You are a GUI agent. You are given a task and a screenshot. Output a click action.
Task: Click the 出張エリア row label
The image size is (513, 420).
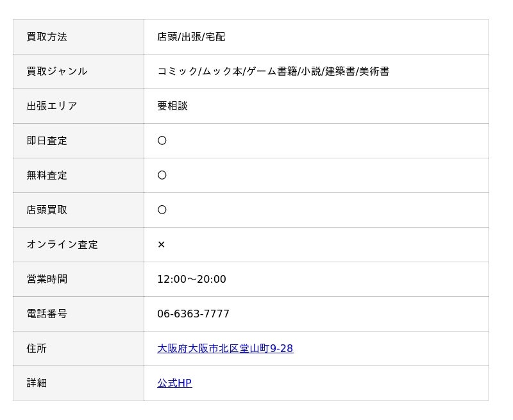52,106
